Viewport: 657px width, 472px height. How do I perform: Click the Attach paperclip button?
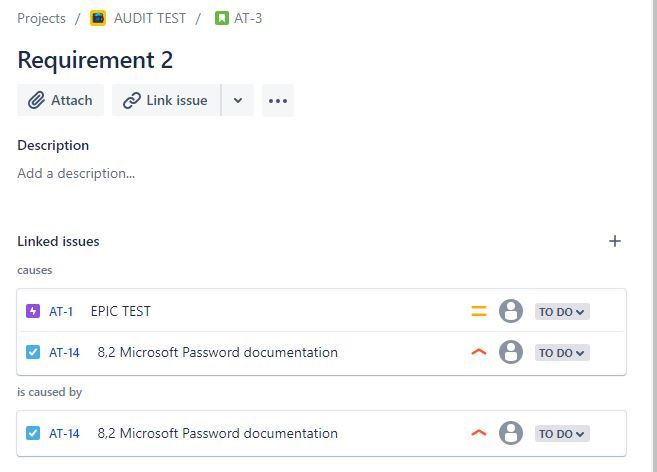tap(60, 101)
